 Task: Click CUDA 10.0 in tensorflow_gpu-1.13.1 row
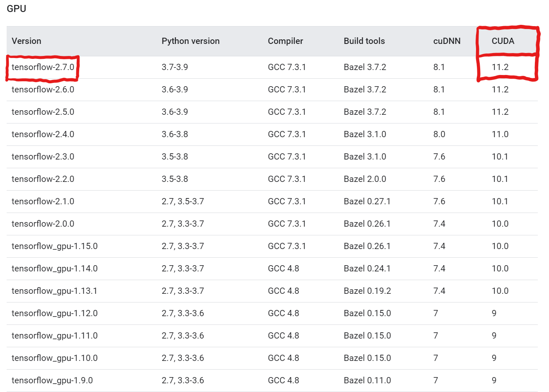pos(500,291)
